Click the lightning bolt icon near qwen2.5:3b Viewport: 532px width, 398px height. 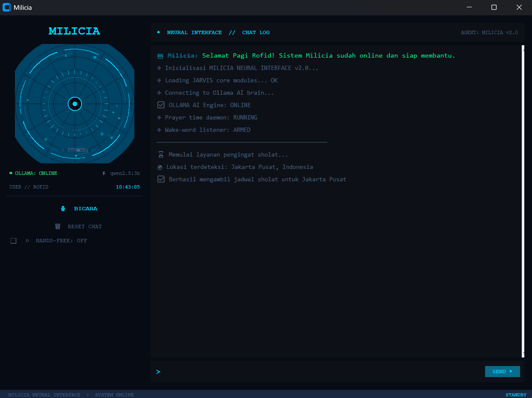[104, 173]
